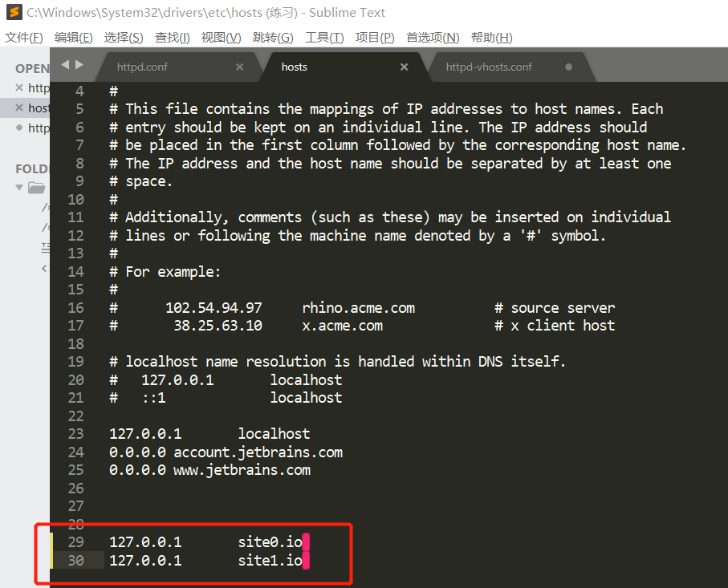Screen dimensions: 728x588
Task: Click the previous tab arrow
Action: click(x=65, y=64)
